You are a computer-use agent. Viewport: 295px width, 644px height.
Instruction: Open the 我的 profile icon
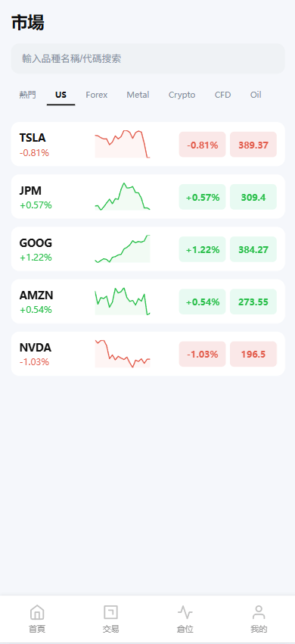259,612
